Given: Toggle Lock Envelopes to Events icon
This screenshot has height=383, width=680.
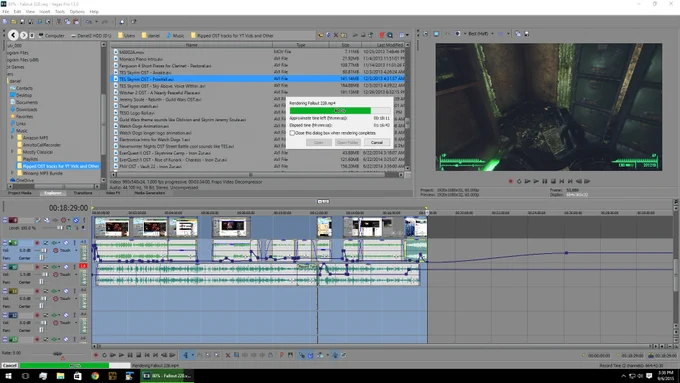Looking at the screenshot, I should click(x=335, y=355).
